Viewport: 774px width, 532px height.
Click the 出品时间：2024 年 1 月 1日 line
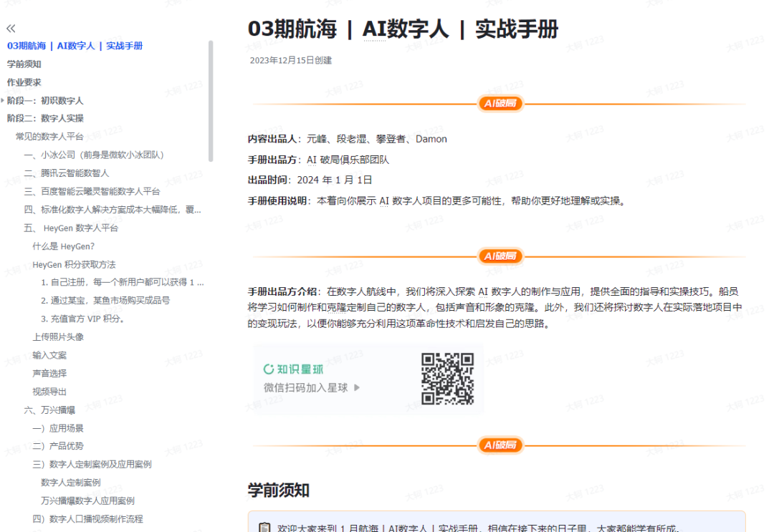click(x=310, y=180)
